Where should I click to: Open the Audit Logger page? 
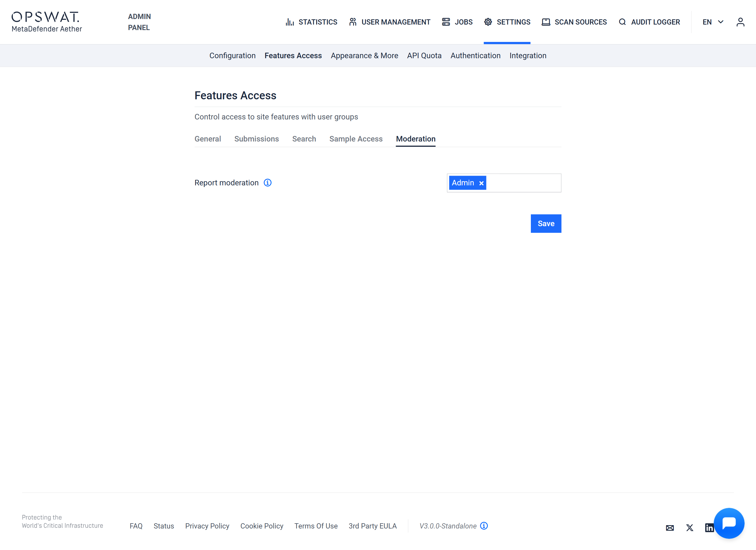click(x=649, y=22)
